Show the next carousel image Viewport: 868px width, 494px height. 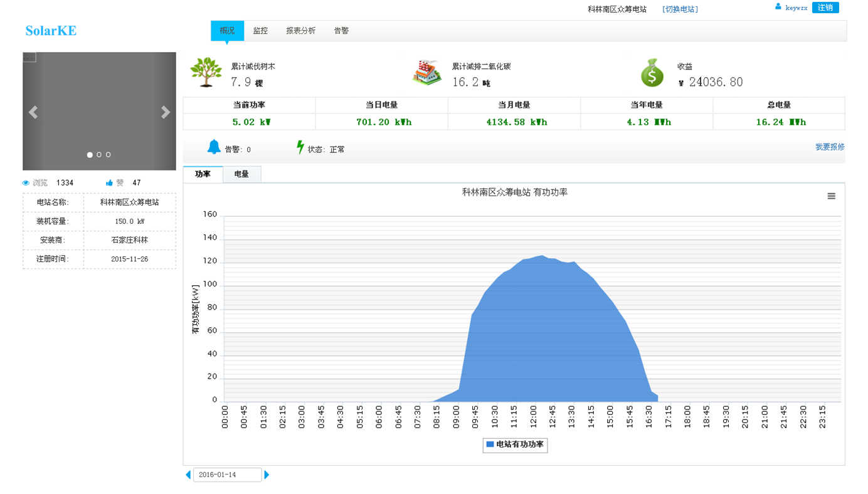pyautogui.click(x=166, y=112)
